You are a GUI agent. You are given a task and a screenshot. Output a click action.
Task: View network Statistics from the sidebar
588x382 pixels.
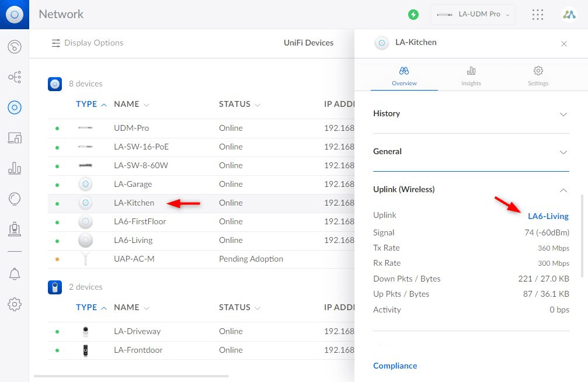coord(14,168)
